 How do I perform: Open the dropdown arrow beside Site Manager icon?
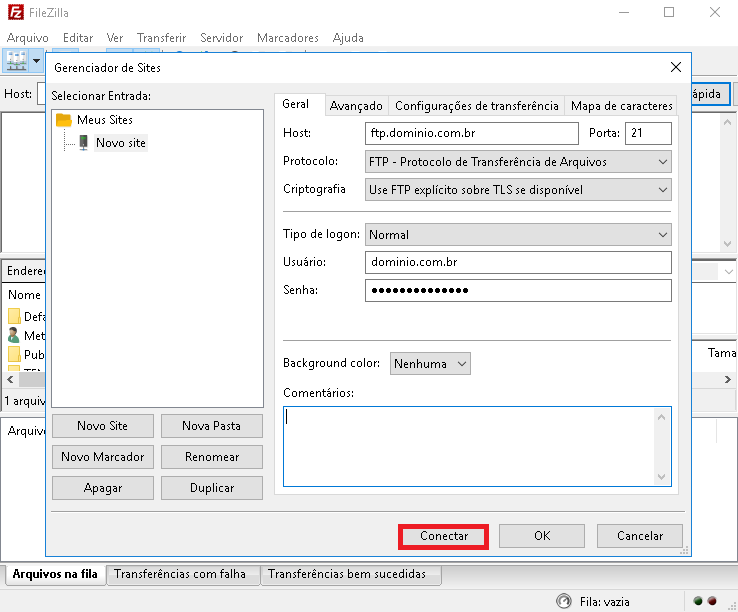click(x=37, y=60)
